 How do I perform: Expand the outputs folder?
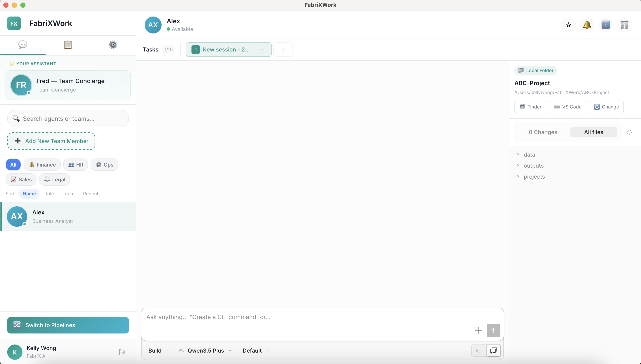534,165
